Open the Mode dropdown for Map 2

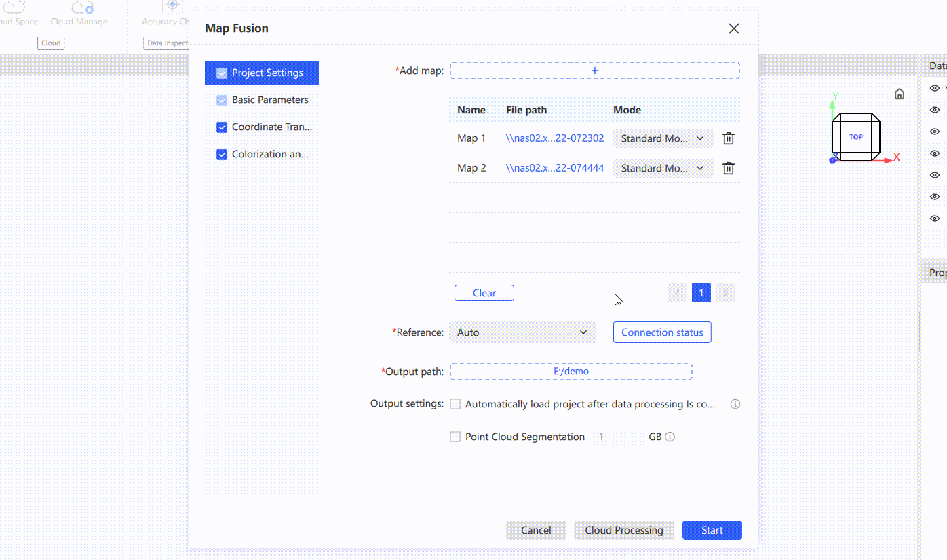pos(663,168)
